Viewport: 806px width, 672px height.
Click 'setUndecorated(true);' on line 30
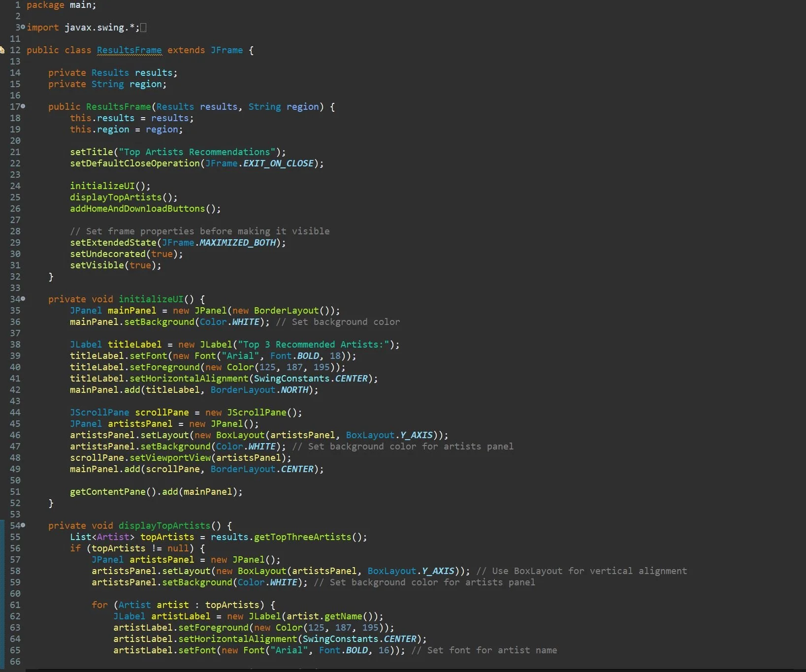point(127,254)
